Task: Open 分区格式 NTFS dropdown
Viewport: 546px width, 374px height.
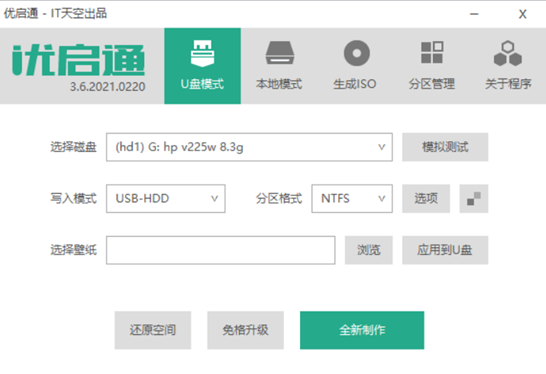Action: pos(352,198)
